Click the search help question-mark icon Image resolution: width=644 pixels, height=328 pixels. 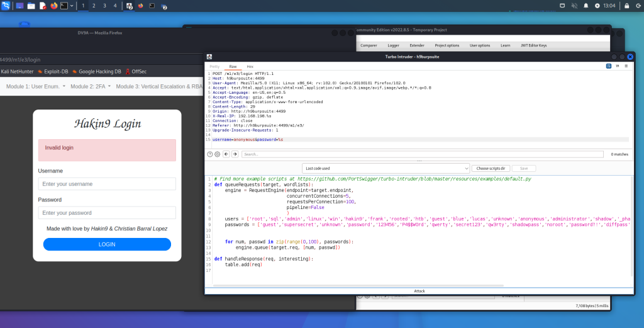click(x=210, y=154)
